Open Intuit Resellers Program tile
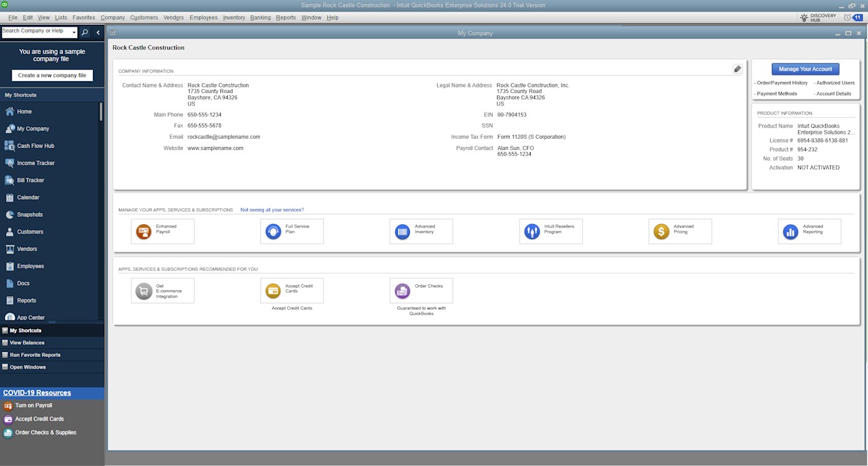Image resolution: width=868 pixels, height=466 pixels. (551, 231)
